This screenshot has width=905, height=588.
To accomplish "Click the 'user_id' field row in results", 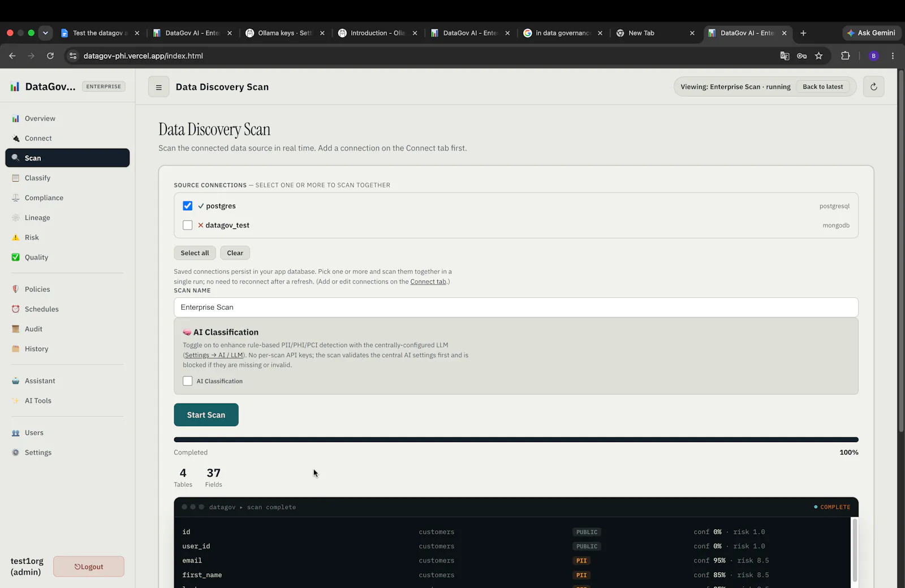I will pos(512,547).
